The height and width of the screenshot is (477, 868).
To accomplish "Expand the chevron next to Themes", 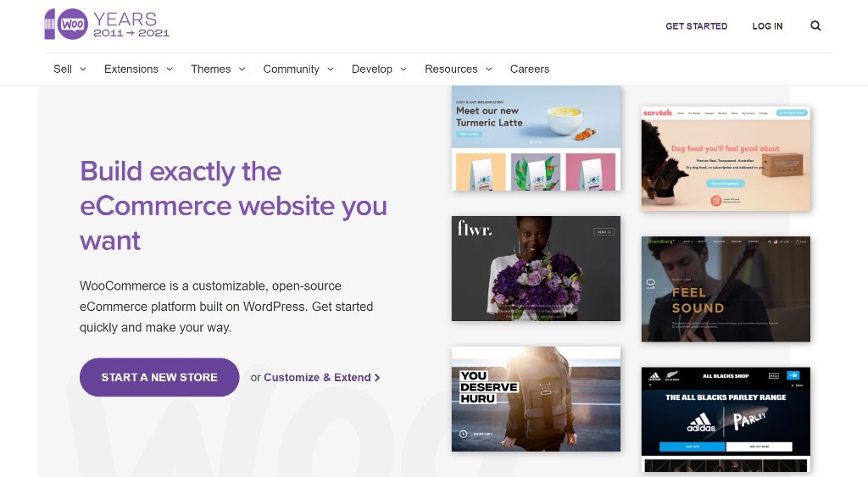I will point(242,69).
